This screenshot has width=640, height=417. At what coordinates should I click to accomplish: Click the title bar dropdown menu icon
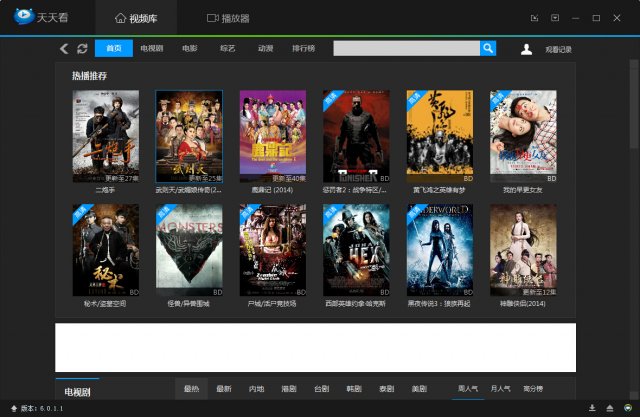tap(555, 18)
